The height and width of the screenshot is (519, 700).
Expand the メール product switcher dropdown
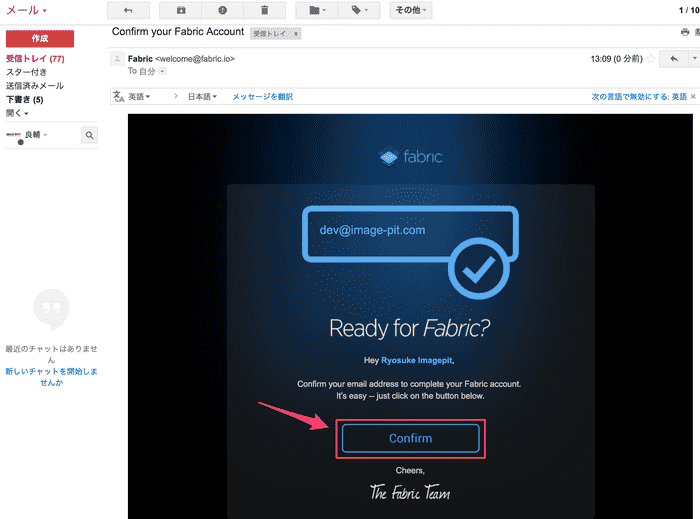click(x=27, y=10)
